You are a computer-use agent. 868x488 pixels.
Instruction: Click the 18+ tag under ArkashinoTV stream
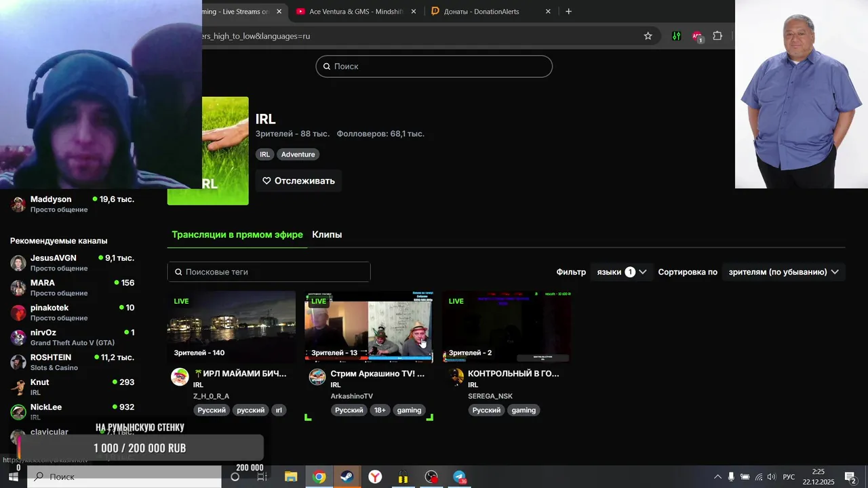pos(380,410)
